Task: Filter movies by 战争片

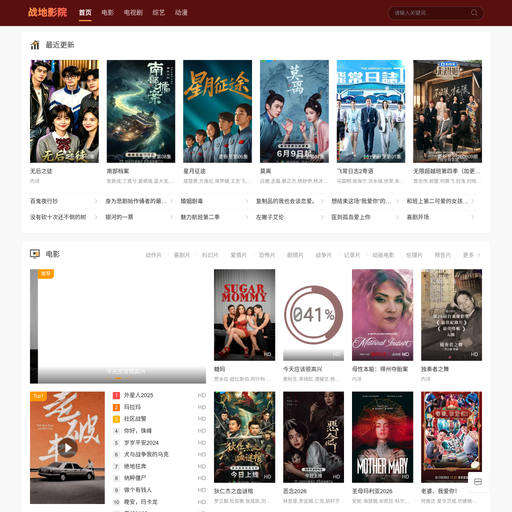Action: point(323,255)
